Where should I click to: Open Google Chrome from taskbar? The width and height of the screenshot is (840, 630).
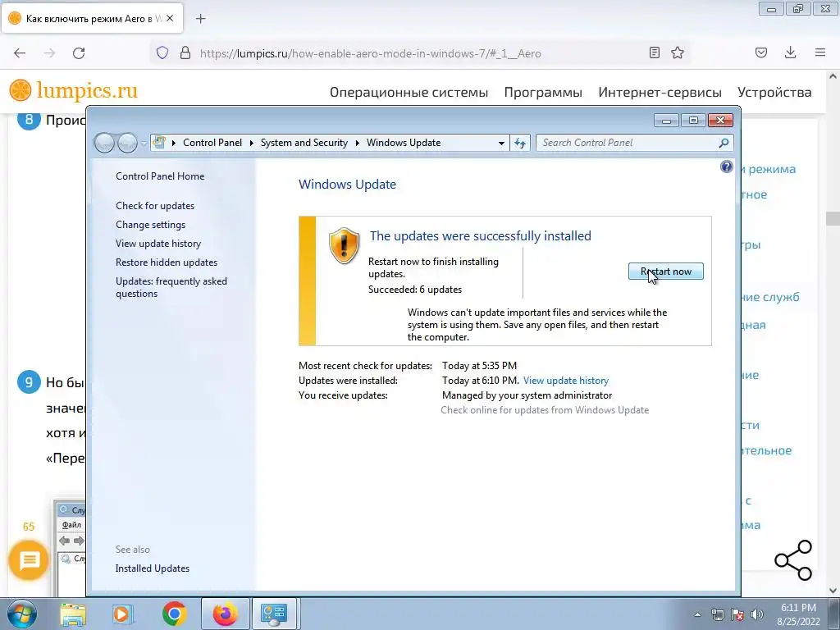174,614
